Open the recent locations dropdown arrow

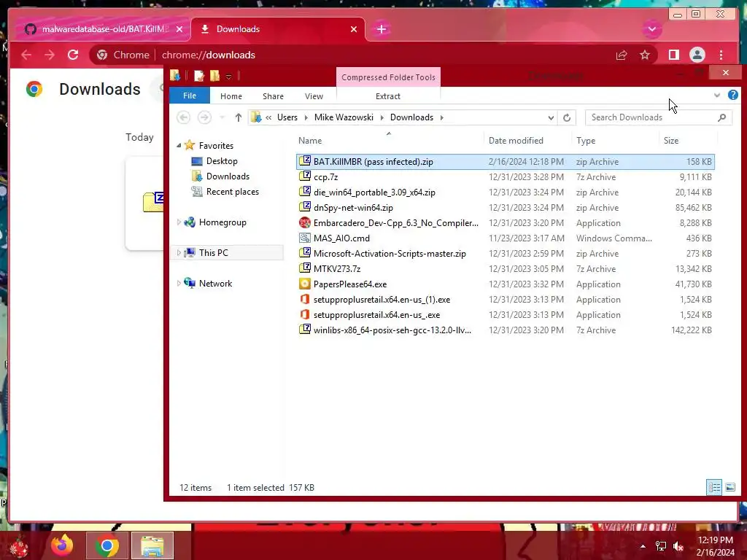[x=222, y=117]
